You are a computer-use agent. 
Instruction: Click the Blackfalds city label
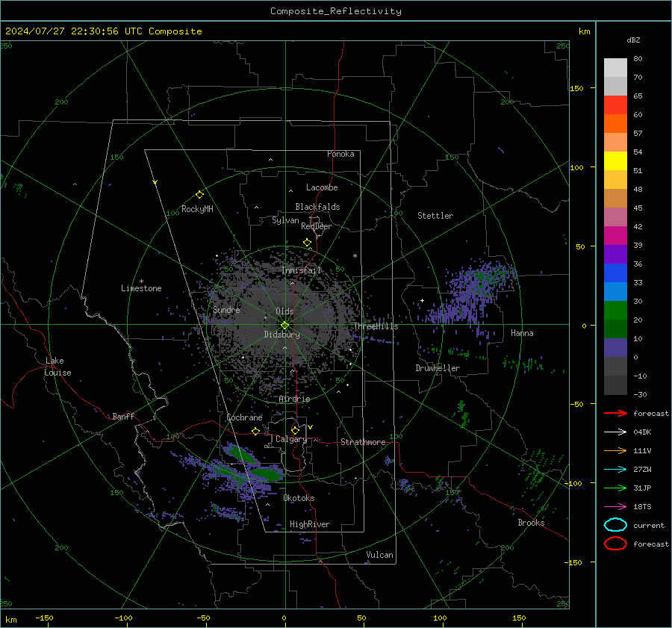317,207
